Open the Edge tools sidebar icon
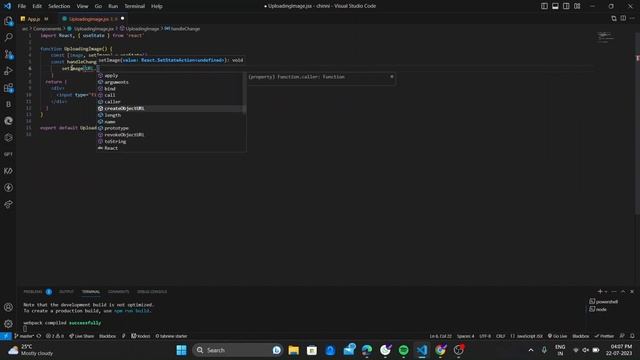This screenshot has height=360, width=640. click(x=8, y=121)
